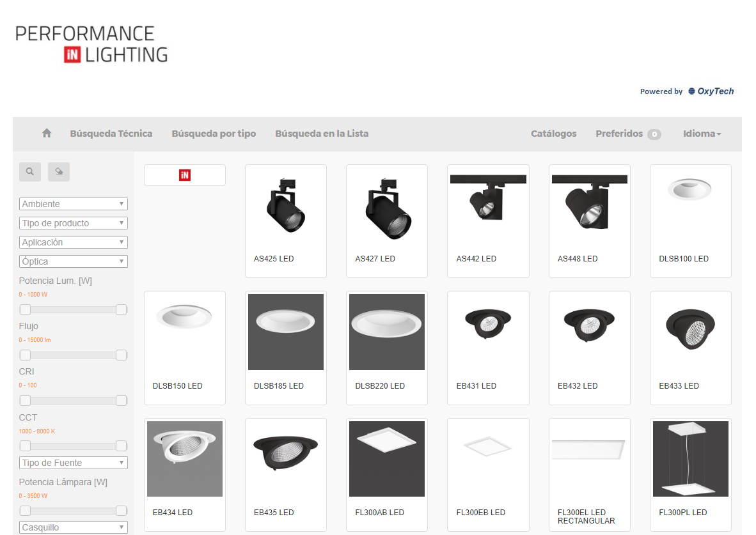Click CRI slider maximum handle
This screenshot has width=756, height=535.
(x=122, y=401)
